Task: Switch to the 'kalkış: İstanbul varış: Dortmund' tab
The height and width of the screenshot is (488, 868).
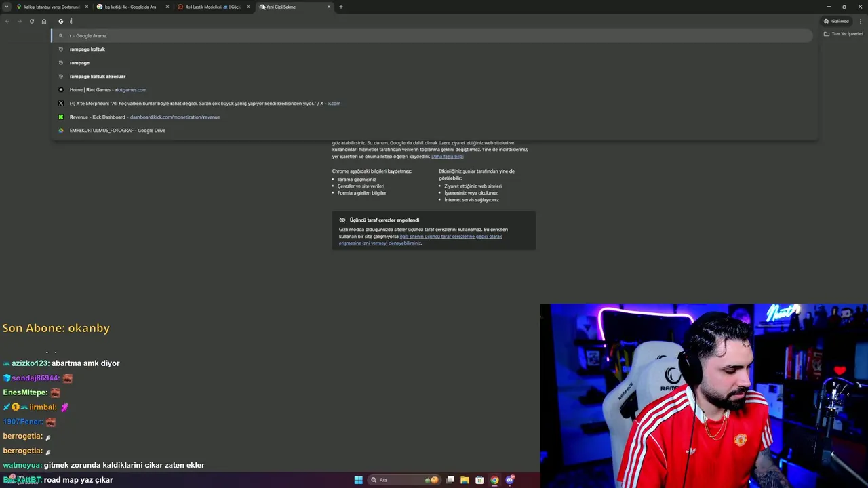Action: pos(52,7)
